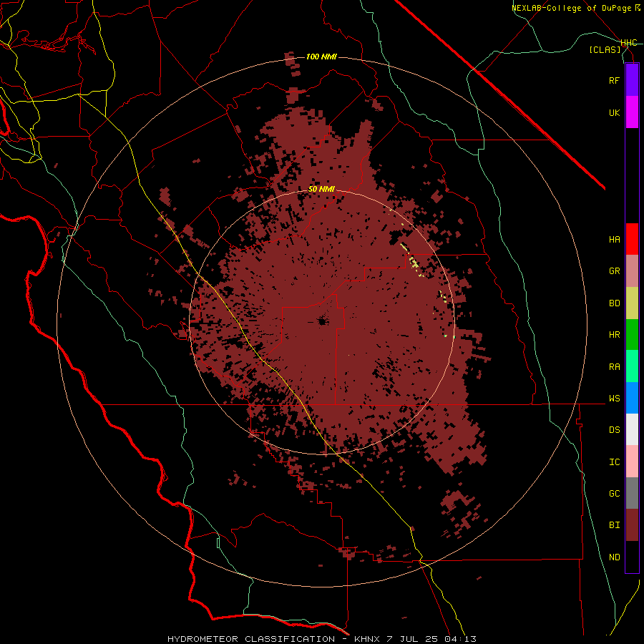Click the BI dark red legend swatch
The width and height of the screenshot is (644, 644).
[x=632, y=525]
